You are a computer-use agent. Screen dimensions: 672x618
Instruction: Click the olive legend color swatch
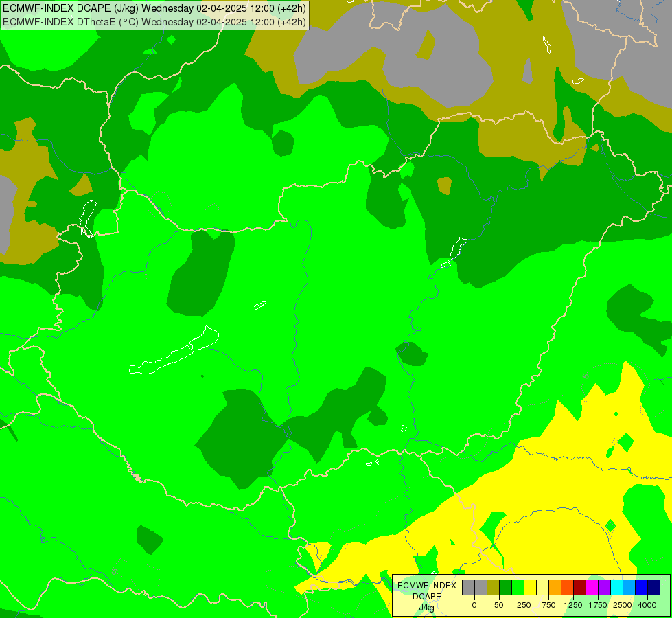click(x=494, y=588)
